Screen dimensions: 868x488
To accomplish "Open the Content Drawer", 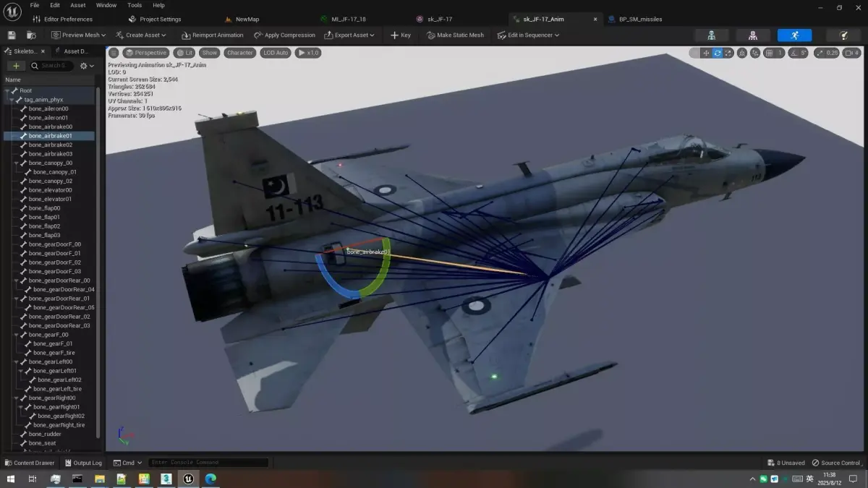I will pos(30,463).
